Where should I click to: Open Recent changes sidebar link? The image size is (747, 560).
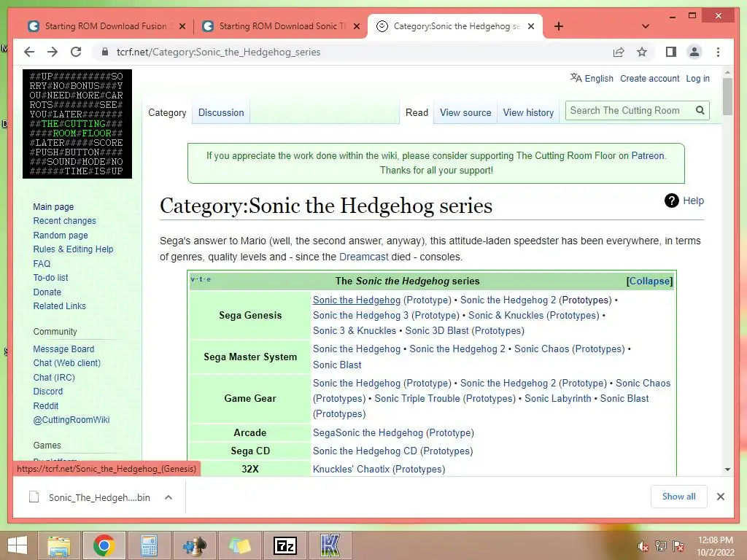point(64,221)
